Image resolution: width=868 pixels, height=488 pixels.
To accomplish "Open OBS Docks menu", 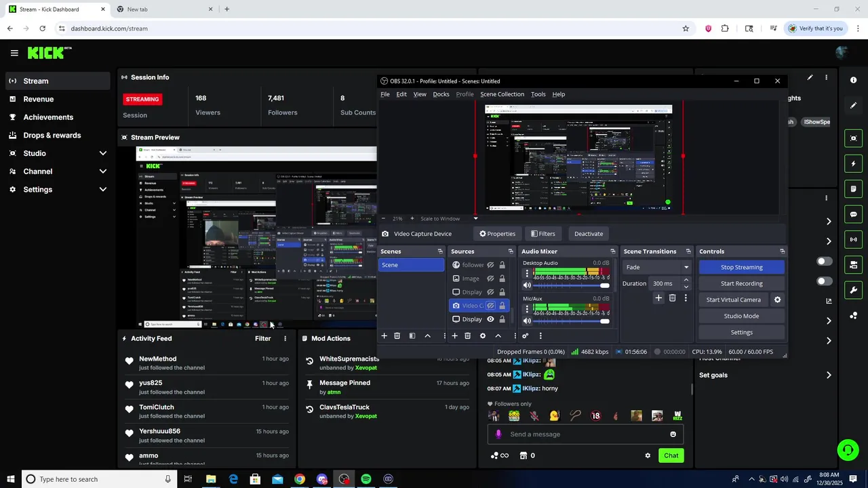I will [441, 94].
